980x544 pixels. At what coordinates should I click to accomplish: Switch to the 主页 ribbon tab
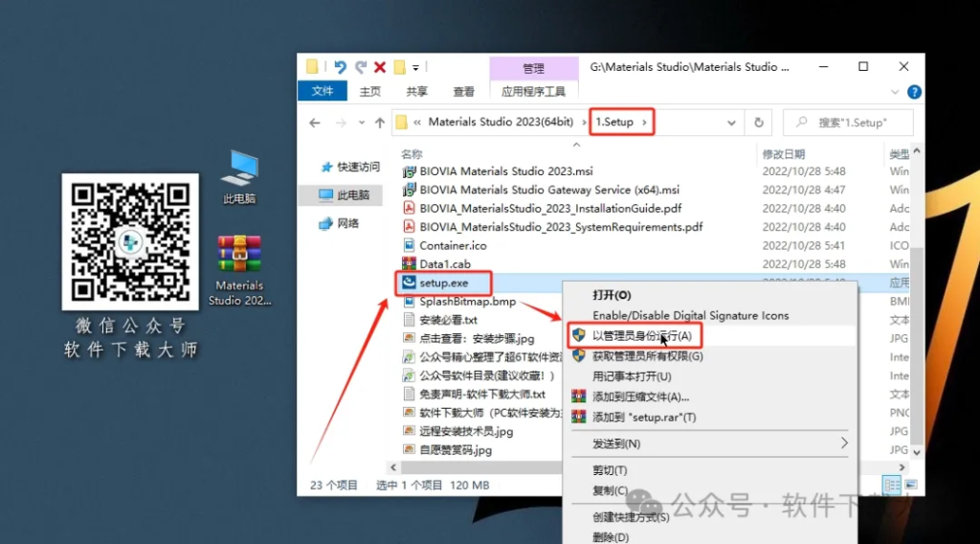click(370, 91)
